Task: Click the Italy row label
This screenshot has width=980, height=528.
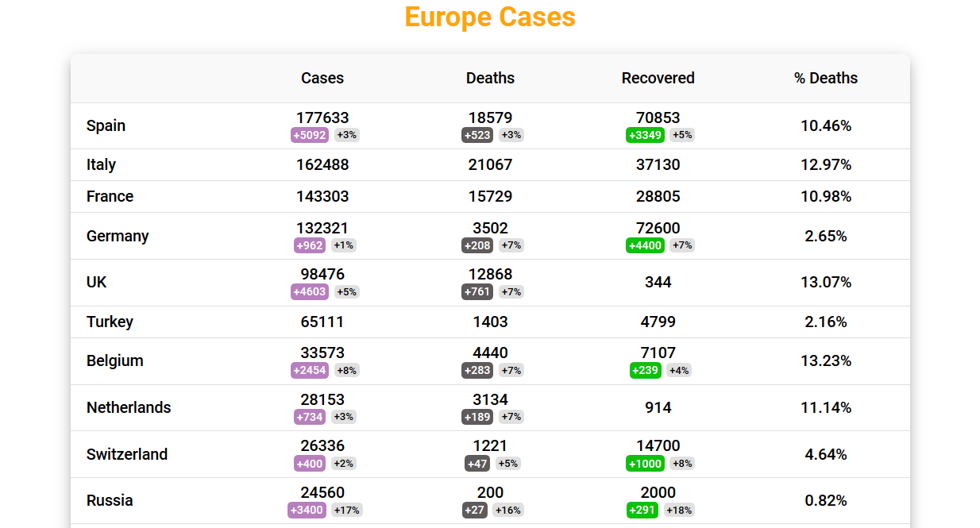Action: 102,164
